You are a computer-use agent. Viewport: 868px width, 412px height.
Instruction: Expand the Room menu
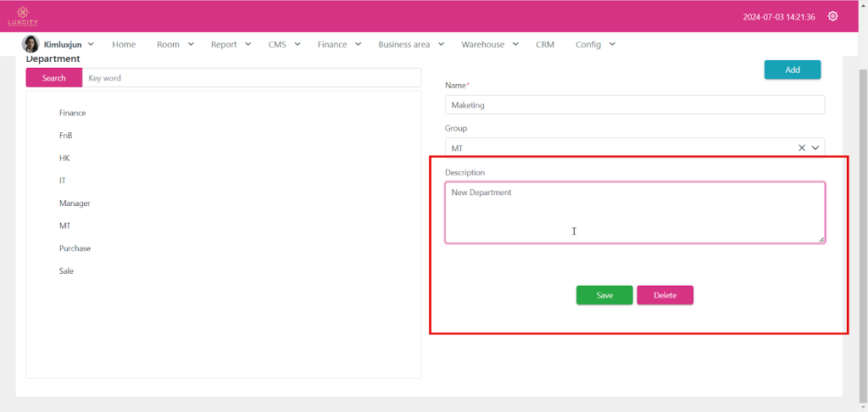(175, 44)
